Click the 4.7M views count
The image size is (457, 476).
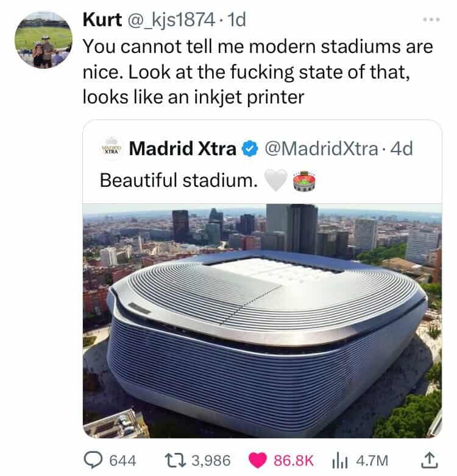[x=372, y=461]
